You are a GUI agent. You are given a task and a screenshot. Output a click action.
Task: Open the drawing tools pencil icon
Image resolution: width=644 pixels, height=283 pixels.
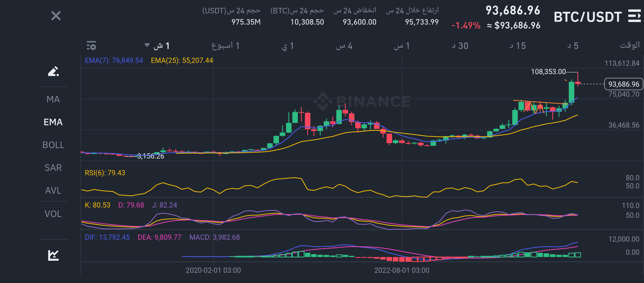pyautogui.click(x=53, y=71)
